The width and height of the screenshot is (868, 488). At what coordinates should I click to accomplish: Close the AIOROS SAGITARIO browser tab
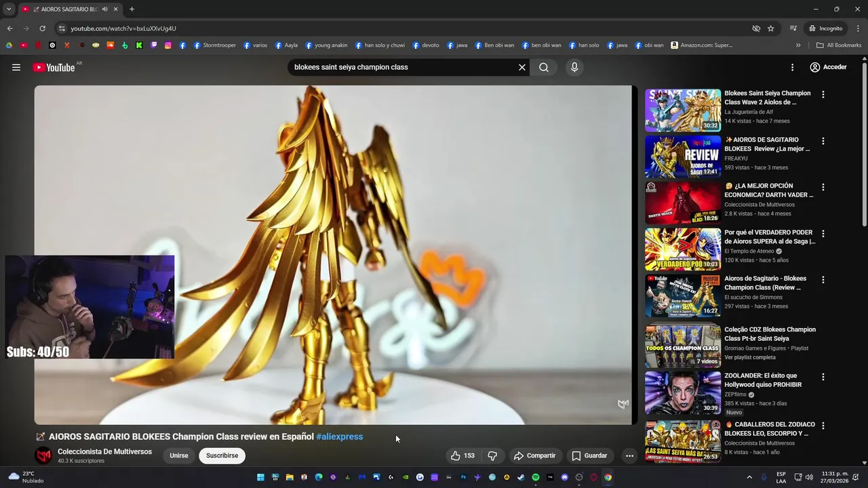pos(115,9)
